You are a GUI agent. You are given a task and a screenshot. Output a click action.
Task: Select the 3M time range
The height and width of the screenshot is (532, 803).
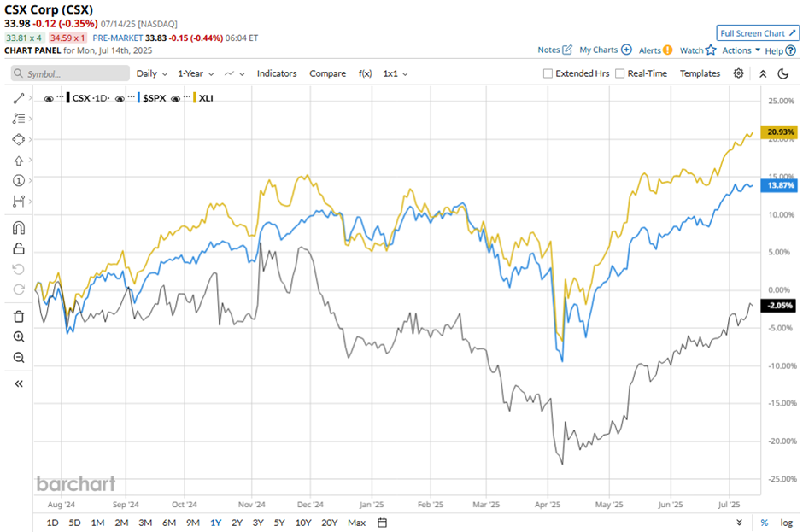click(145, 523)
